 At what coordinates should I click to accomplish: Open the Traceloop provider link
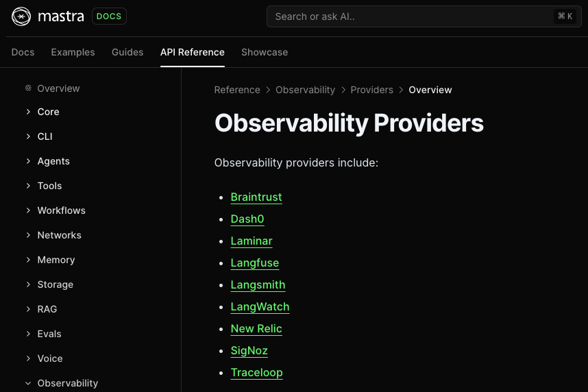pyautogui.click(x=256, y=373)
